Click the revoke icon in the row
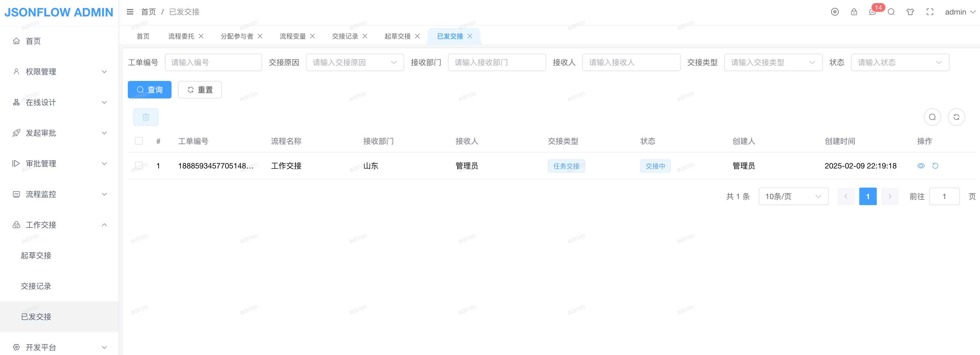980x355 pixels. point(935,166)
